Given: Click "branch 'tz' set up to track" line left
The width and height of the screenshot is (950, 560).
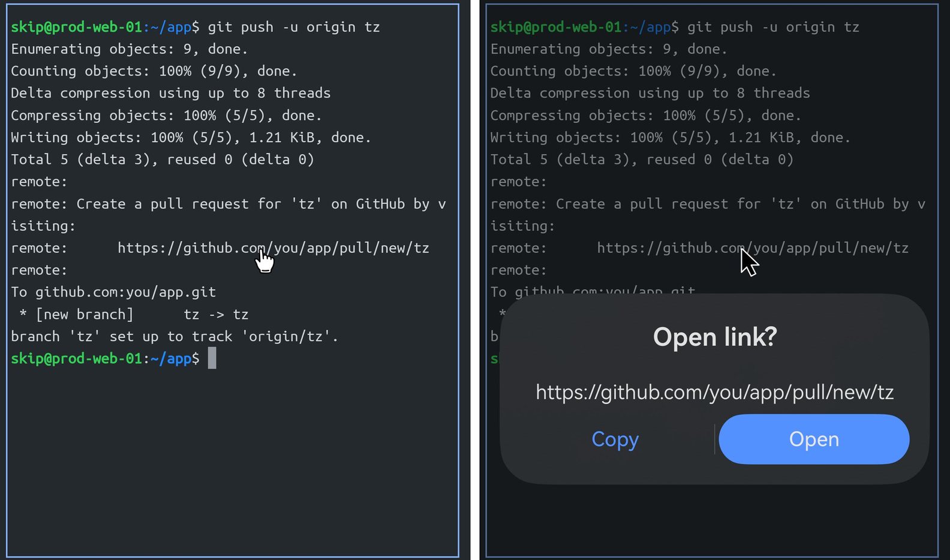Looking at the screenshot, I should coord(175,336).
